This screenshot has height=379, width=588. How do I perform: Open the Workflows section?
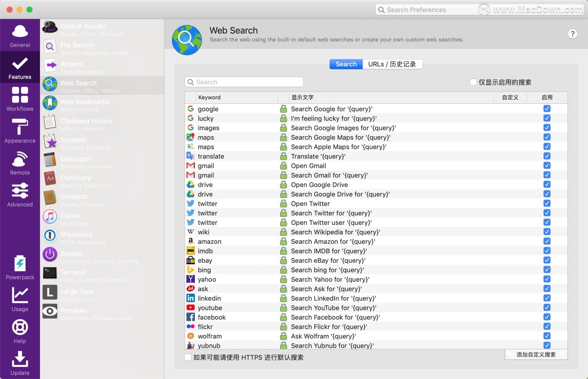pos(20,99)
